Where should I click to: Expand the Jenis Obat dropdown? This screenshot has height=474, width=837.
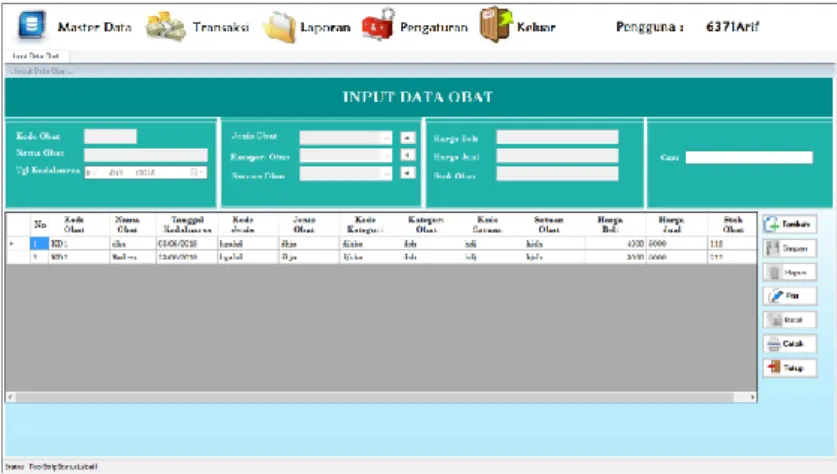point(386,138)
